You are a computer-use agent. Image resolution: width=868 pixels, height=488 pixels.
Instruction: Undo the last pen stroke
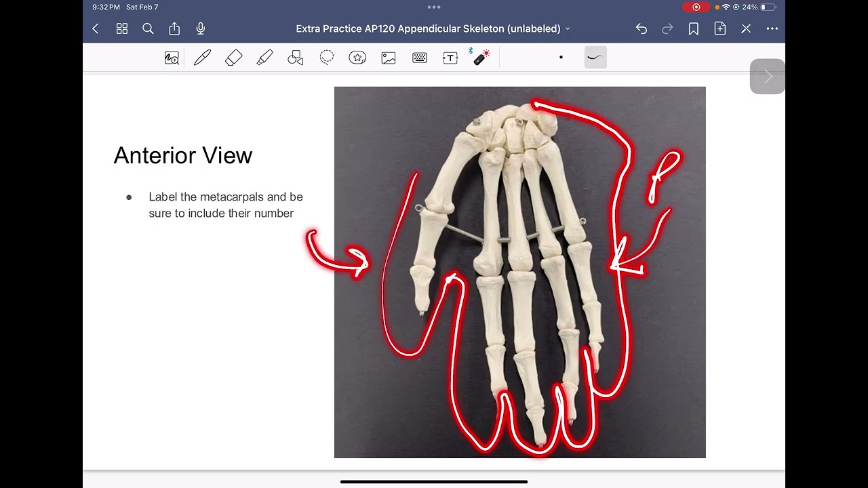point(642,28)
